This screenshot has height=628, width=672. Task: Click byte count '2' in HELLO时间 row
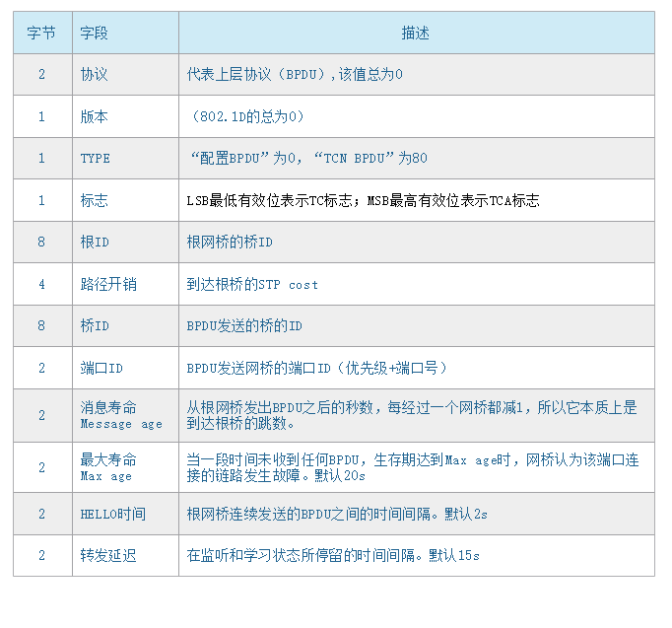[41, 514]
